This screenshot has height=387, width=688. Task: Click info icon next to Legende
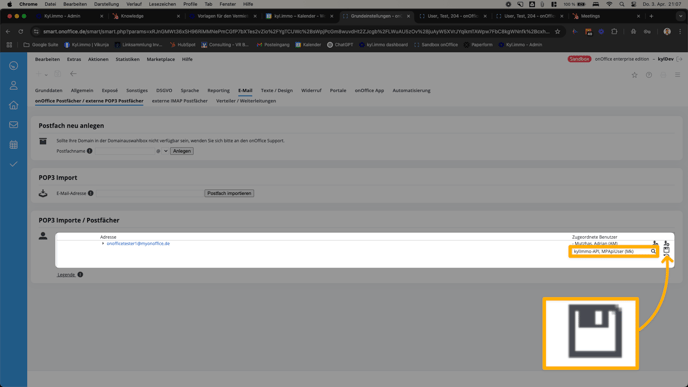80,275
